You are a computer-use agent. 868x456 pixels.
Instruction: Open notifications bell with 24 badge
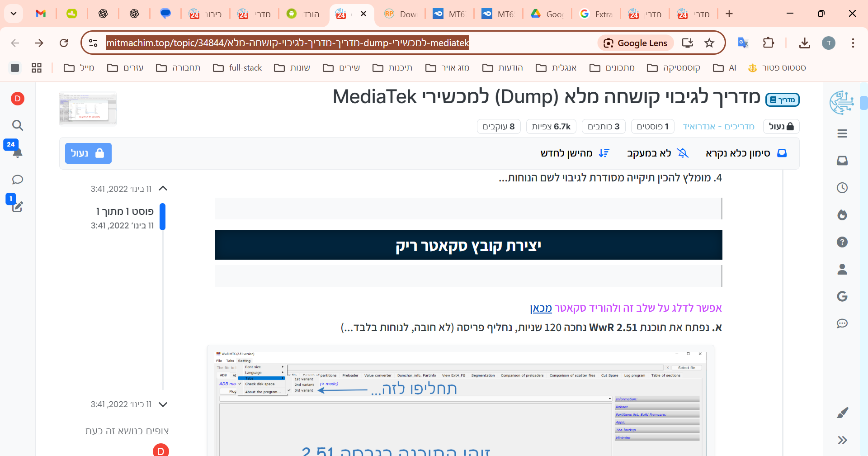[18, 152]
